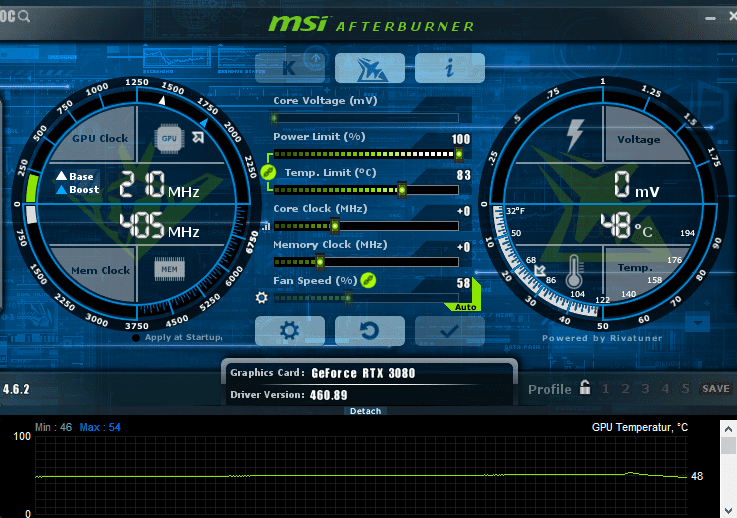The width and height of the screenshot is (737, 518).
Task: Click the Kombustor K button
Action: [290, 68]
